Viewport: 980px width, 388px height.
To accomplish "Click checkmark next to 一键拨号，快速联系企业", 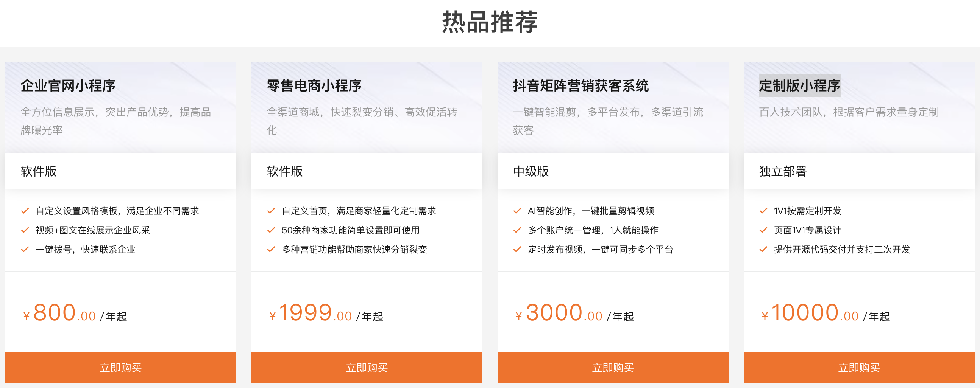I will coord(25,250).
